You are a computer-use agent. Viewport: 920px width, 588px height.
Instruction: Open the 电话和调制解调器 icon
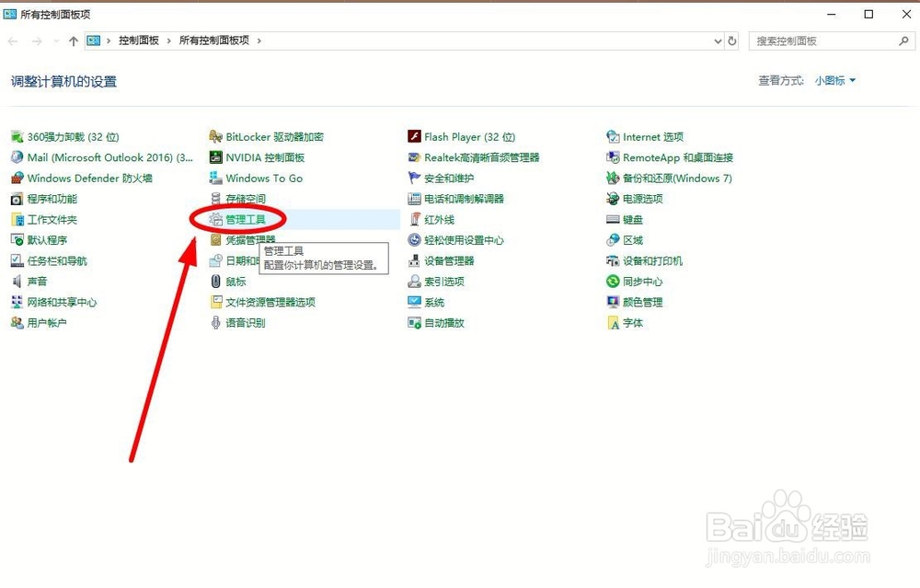tap(414, 199)
